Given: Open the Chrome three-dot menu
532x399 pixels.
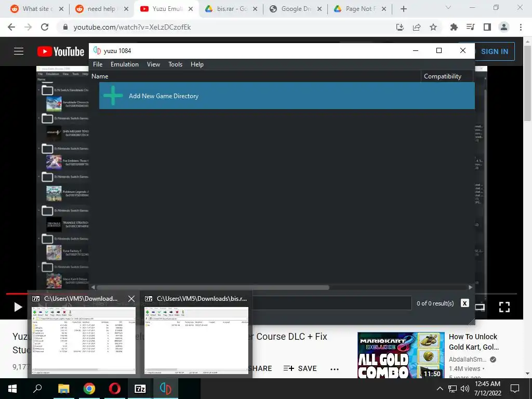Looking at the screenshot, I should click(x=521, y=27).
